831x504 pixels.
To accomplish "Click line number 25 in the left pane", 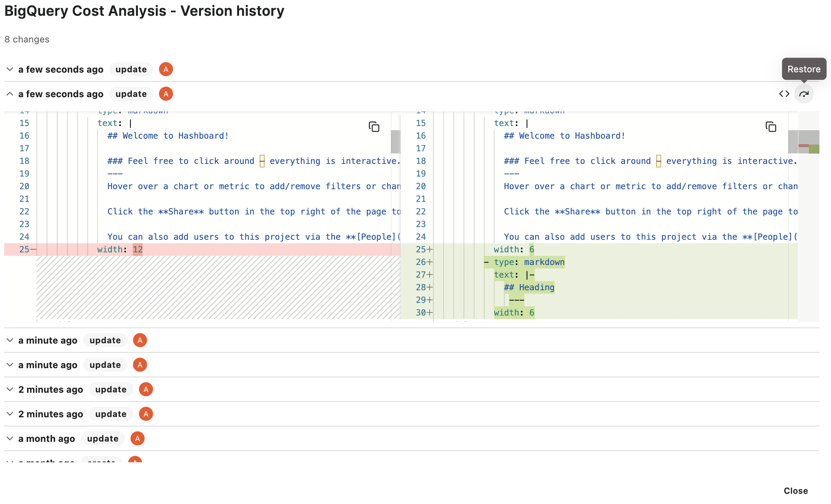I will coord(24,250).
